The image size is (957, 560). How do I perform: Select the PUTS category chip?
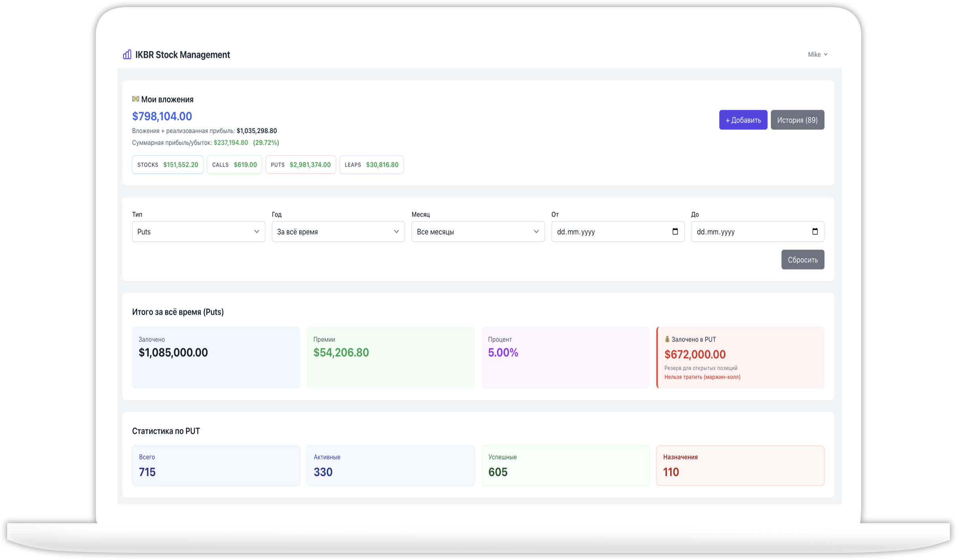301,165
